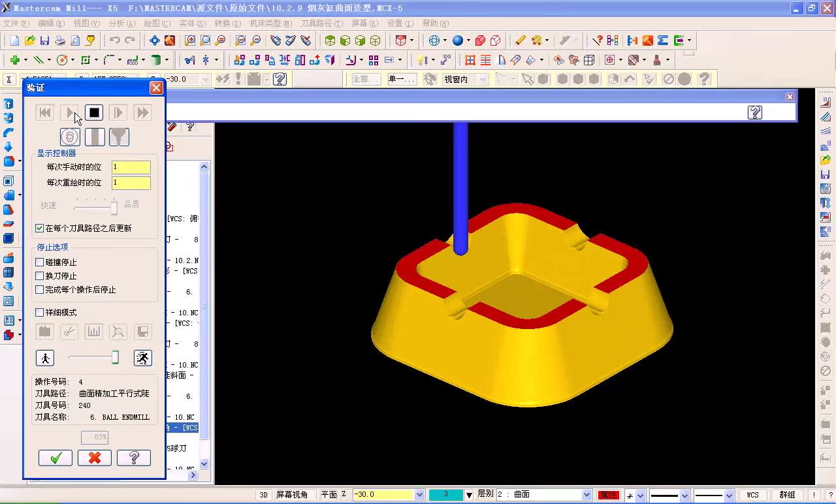Click the red grid surface icon
The height and width of the screenshot is (504, 836).
(470, 60)
